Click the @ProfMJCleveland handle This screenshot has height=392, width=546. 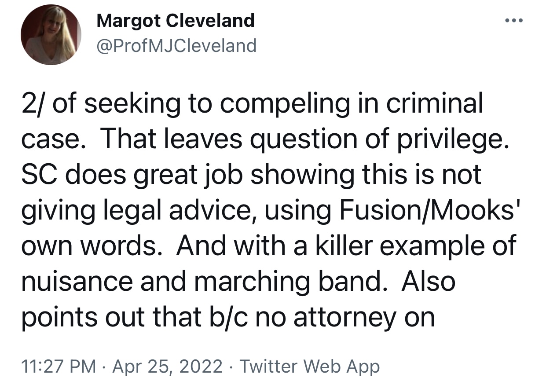point(176,45)
